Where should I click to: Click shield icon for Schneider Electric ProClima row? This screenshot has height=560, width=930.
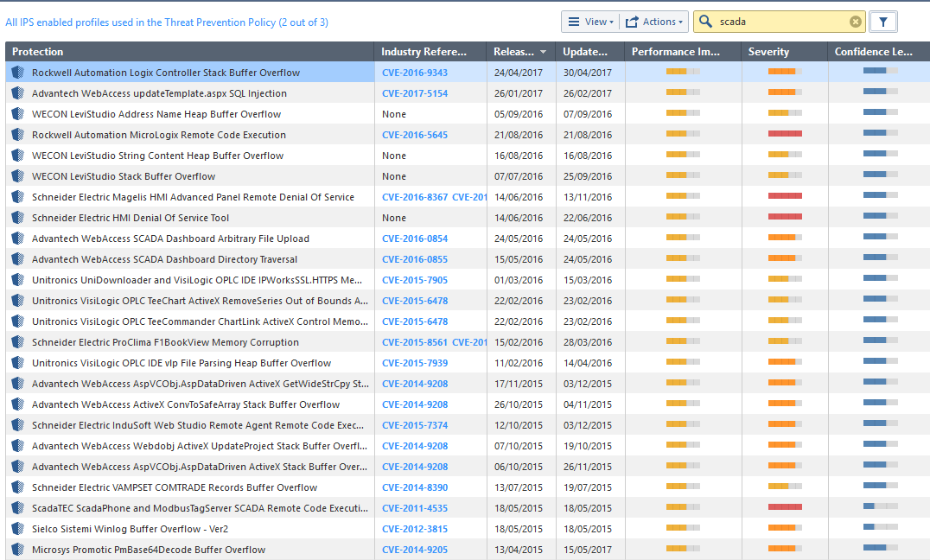click(x=18, y=342)
